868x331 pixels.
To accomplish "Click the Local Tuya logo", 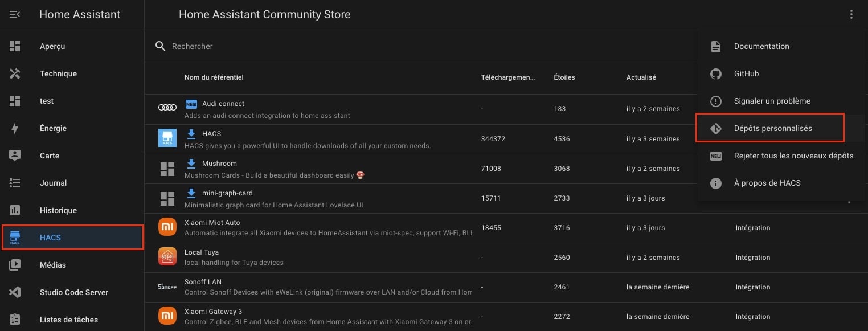I will pyautogui.click(x=167, y=258).
